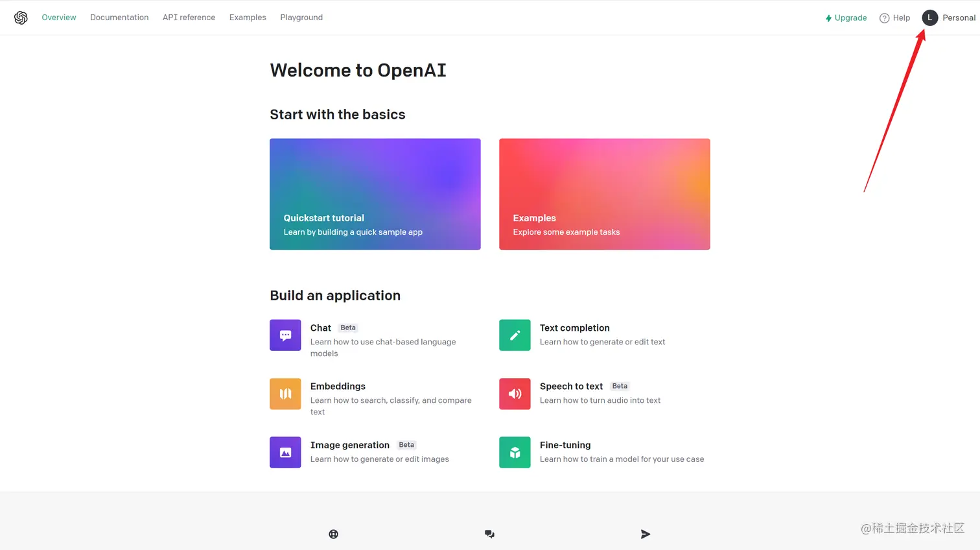The image size is (980, 550).
Task: Click the Text completion heading
Action: click(575, 328)
